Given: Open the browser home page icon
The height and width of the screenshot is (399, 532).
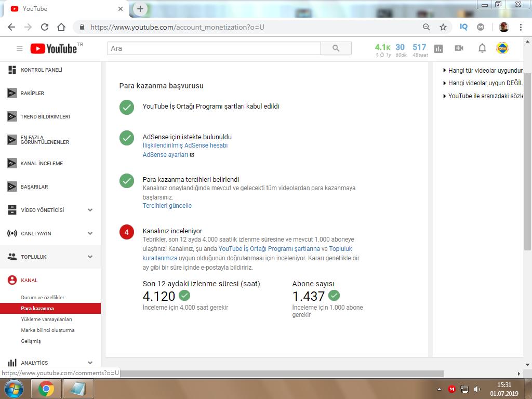Looking at the screenshot, I should 61,27.
